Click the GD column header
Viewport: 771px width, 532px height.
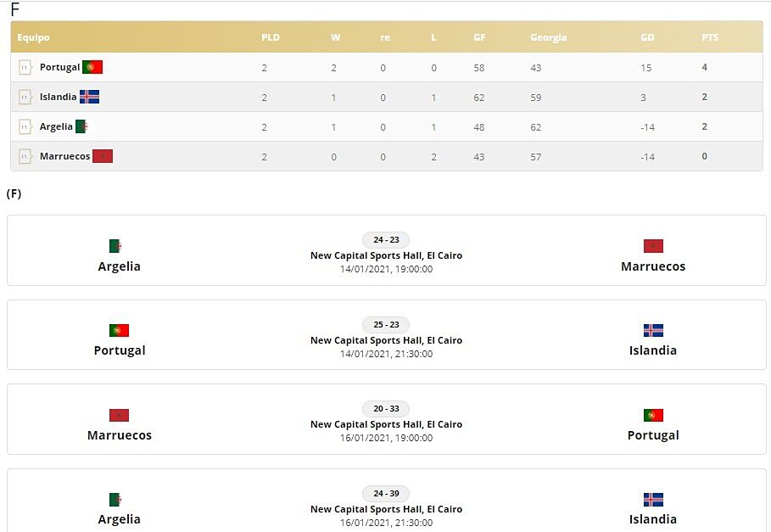point(647,37)
